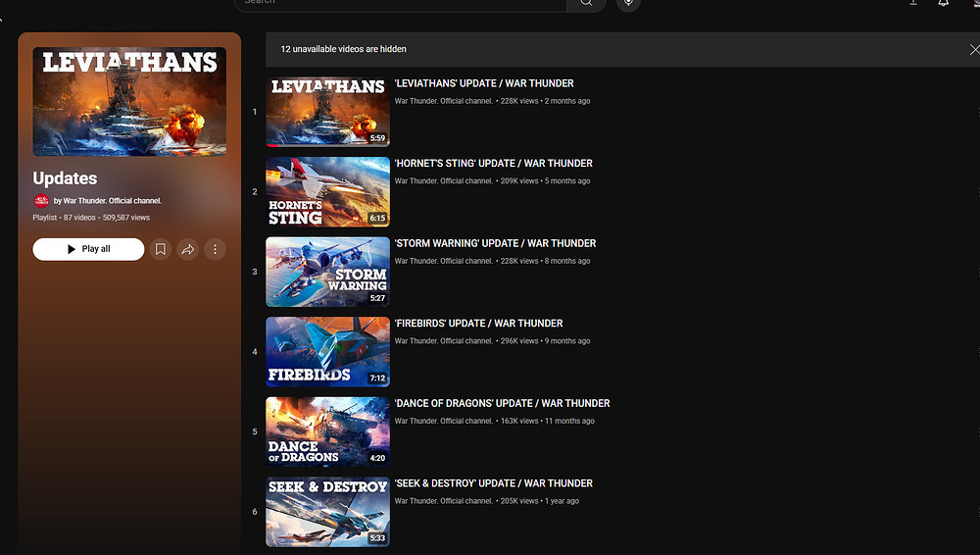This screenshot has width=980, height=555.
Task: Start voice search with microphone icon
Action: click(628, 3)
